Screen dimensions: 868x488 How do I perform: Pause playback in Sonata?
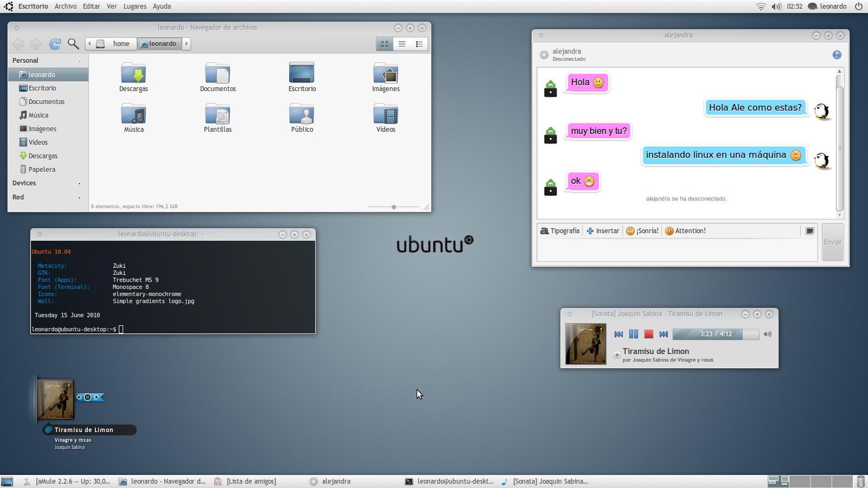click(634, 334)
